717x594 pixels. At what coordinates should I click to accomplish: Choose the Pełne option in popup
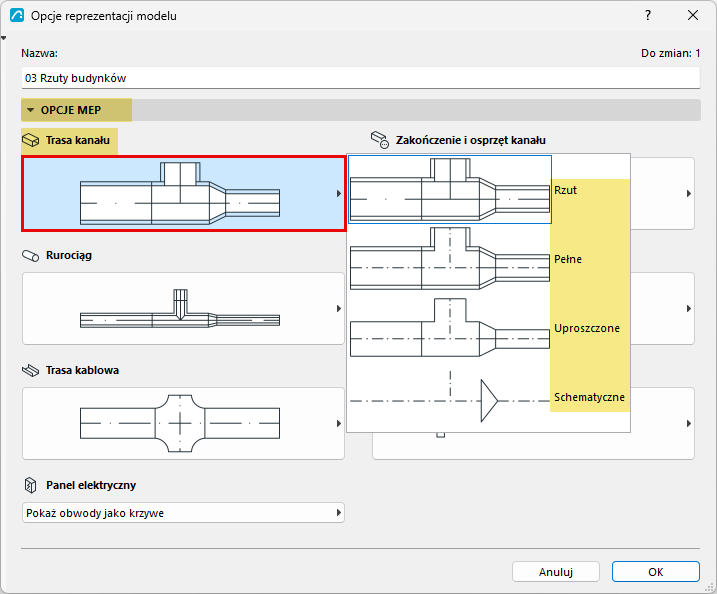point(488,259)
